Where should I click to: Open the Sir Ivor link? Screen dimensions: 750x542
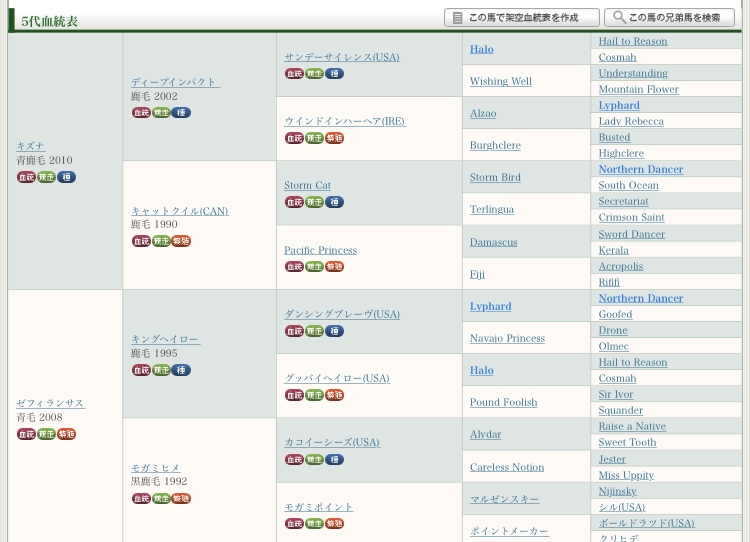tap(616, 394)
